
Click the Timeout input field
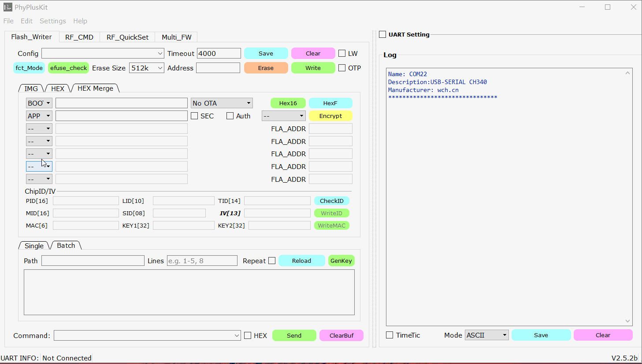click(x=219, y=53)
